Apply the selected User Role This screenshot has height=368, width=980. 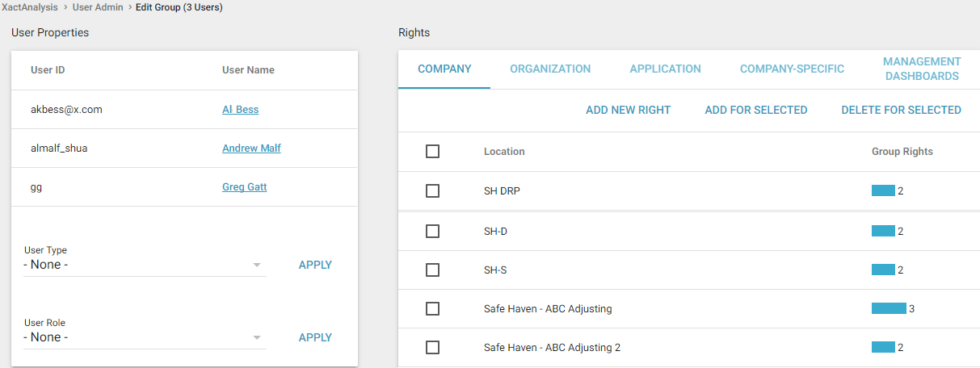tap(315, 337)
